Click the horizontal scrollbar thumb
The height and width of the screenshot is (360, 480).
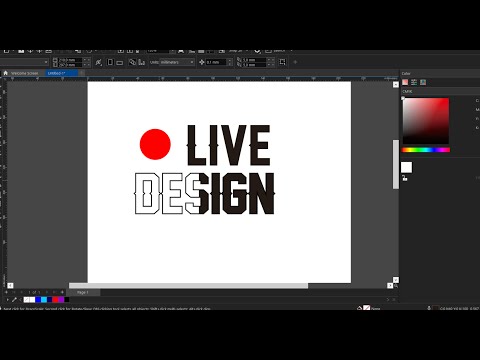tap(188, 286)
